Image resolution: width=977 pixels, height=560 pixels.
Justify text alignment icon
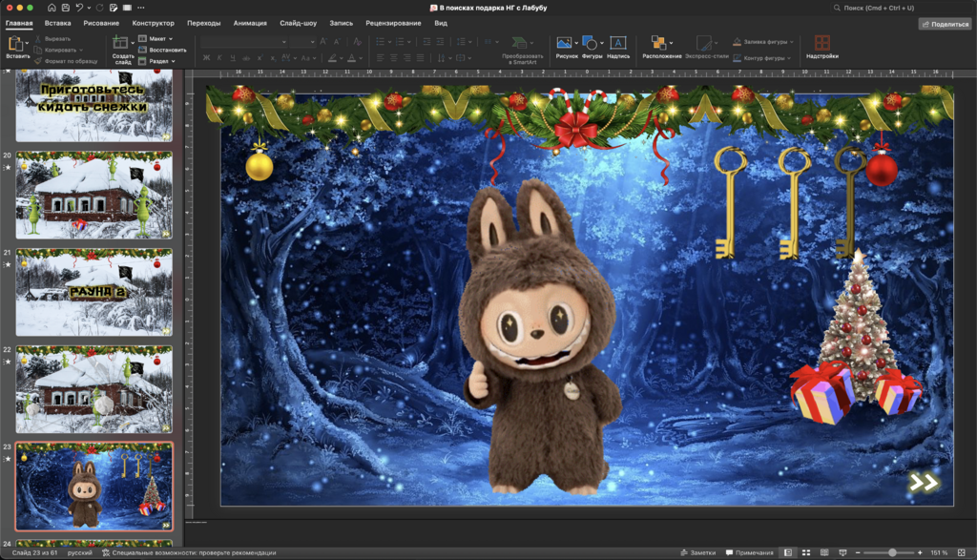click(x=420, y=58)
